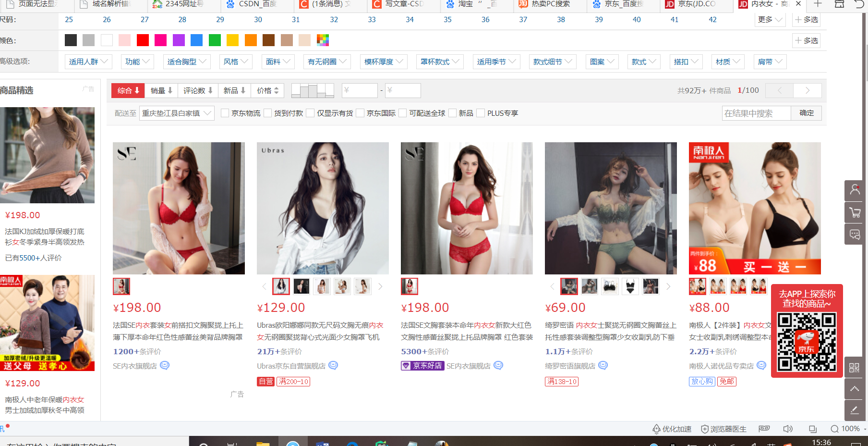Screen dimensions: 868x446
Task: Click 多选 button in color row
Action: pos(807,41)
